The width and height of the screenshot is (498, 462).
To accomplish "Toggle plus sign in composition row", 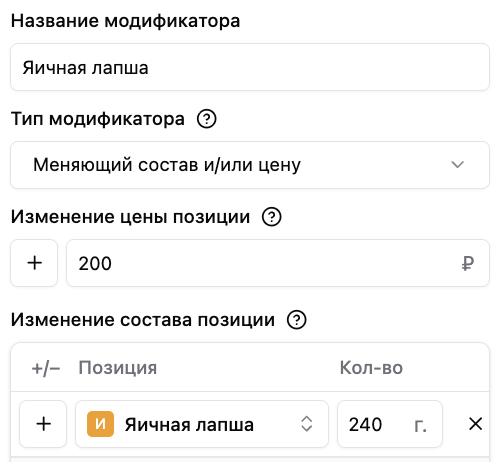I will click(43, 424).
